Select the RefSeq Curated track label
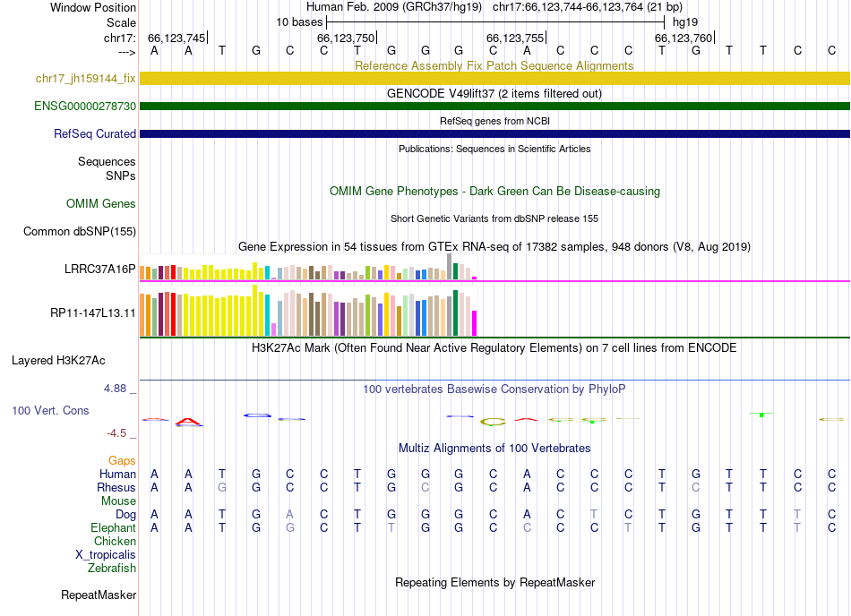The height and width of the screenshot is (616, 851). pos(95,133)
